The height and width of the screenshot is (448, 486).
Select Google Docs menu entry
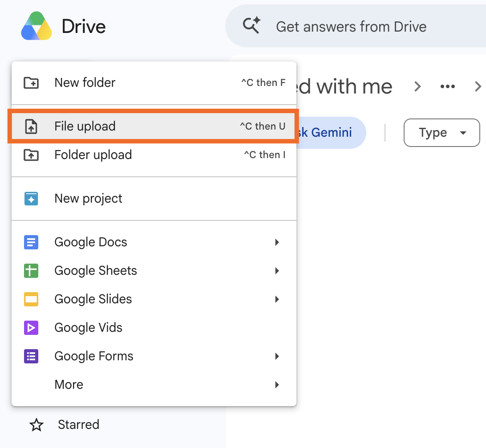coord(154,242)
